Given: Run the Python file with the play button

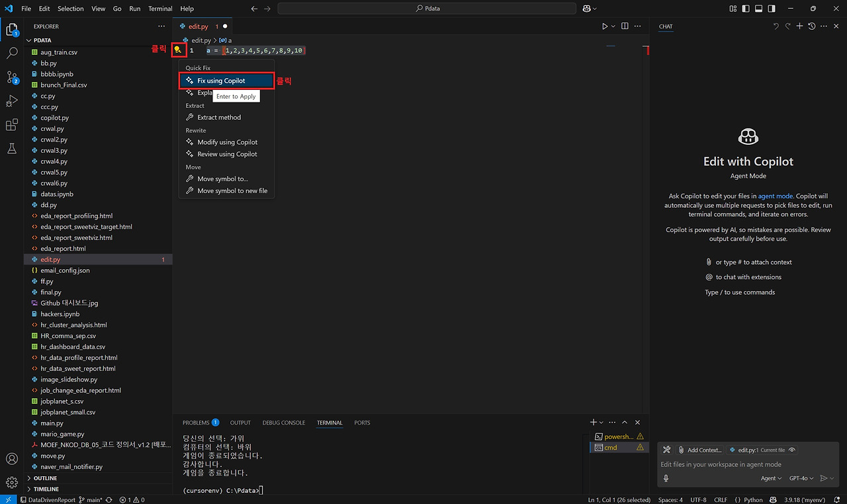Looking at the screenshot, I should pyautogui.click(x=605, y=26).
